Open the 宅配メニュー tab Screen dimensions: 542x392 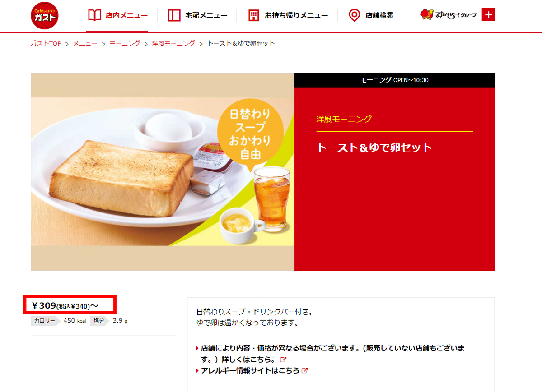(x=197, y=16)
